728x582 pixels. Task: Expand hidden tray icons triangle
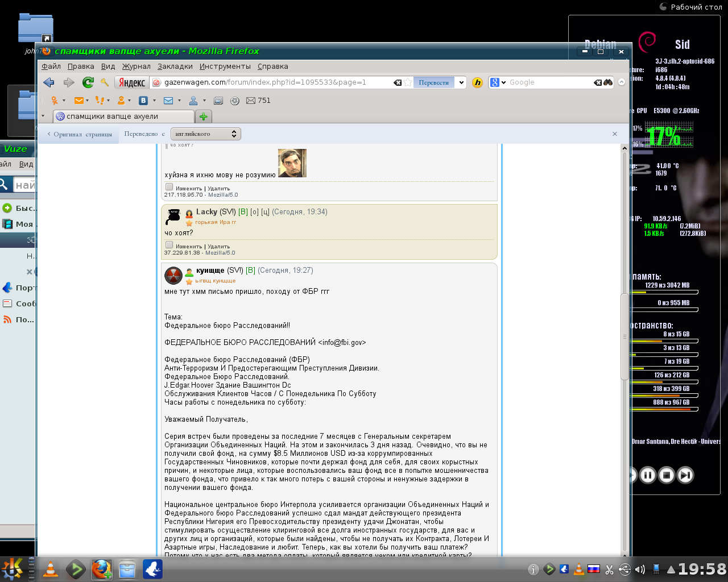pos(671,569)
